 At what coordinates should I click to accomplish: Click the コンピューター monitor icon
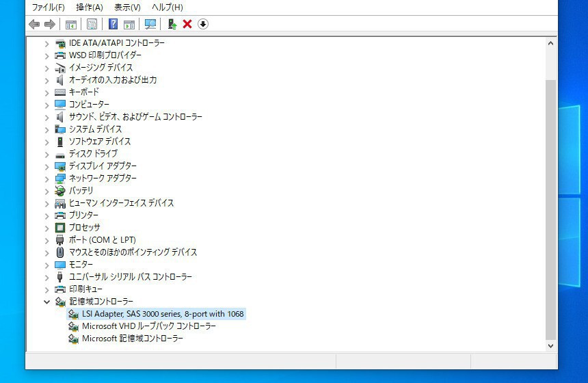(60, 105)
